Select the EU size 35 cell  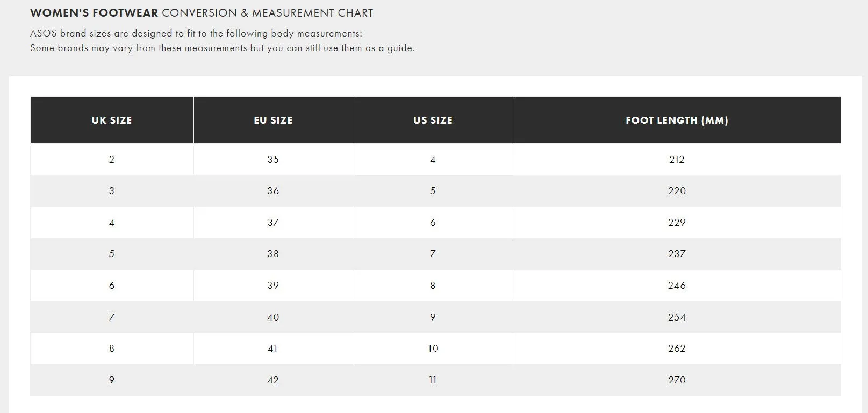(273, 159)
